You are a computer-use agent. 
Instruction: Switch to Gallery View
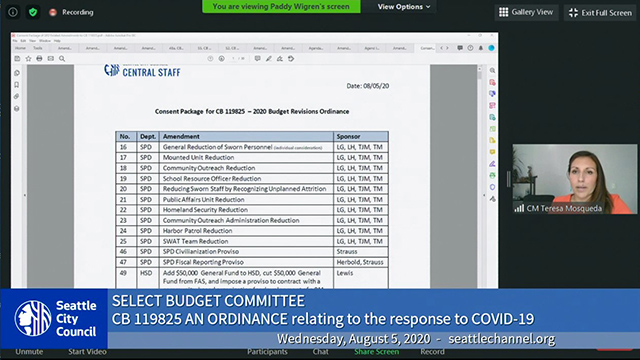click(x=527, y=12)
